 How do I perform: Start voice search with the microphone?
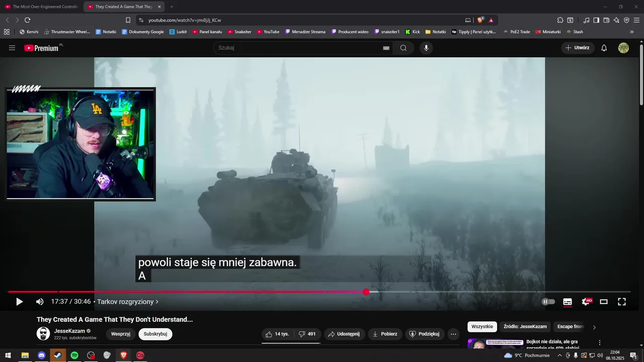[x=426, y=48]
